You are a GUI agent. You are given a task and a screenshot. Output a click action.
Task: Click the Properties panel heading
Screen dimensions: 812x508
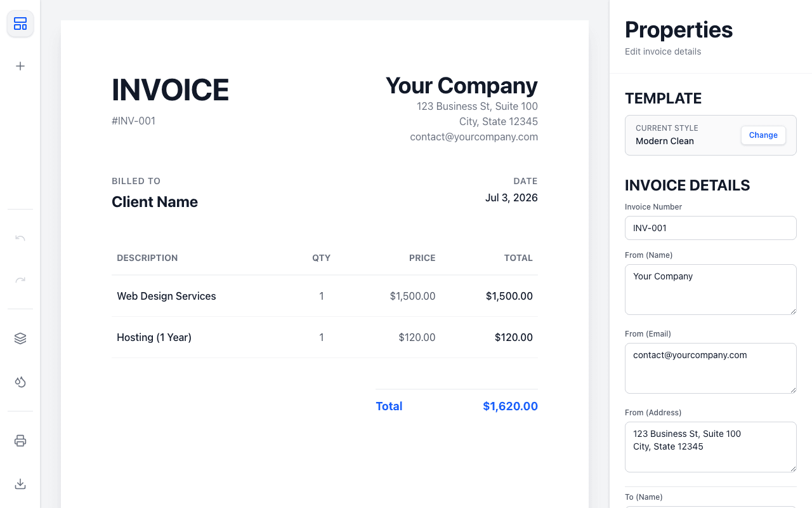[x=679, y=30]
